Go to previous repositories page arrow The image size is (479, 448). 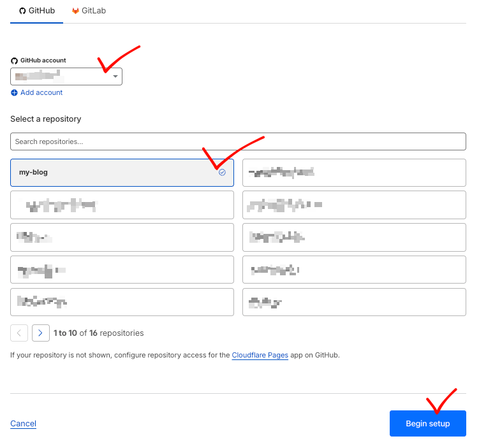[19, 333]
